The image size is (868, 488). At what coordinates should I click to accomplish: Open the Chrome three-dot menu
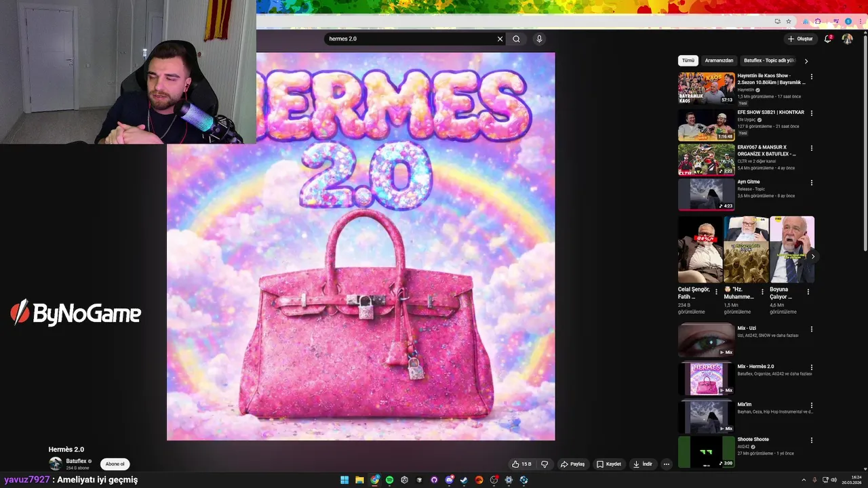click(861, 21)
